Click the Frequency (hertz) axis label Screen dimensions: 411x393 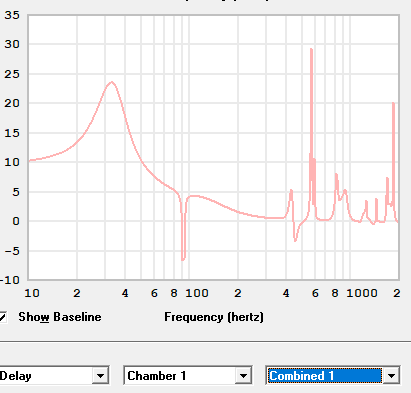tap(214, 317)
